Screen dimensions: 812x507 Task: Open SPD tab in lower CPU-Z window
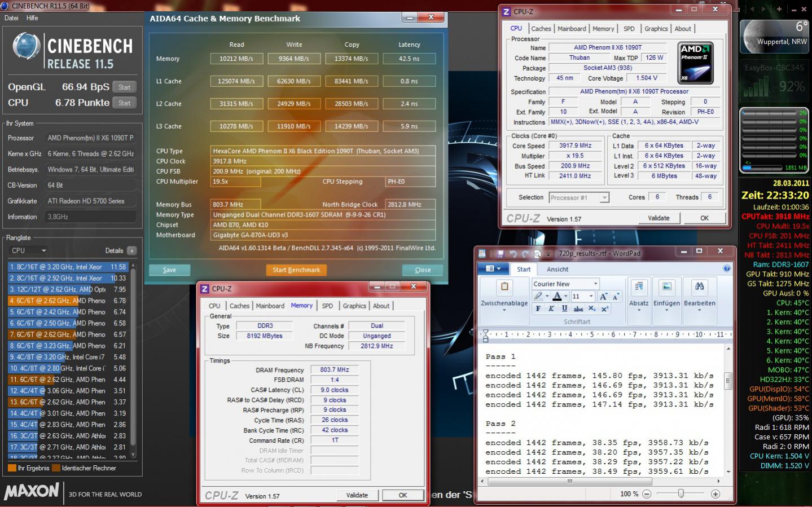[x=327, y=306]
